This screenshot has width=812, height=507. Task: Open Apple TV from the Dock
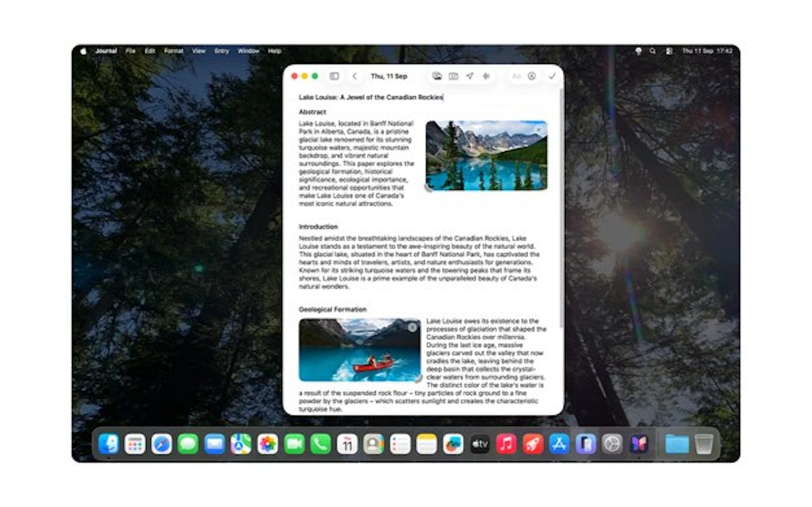pyautogui.click(x=480, y=444)
